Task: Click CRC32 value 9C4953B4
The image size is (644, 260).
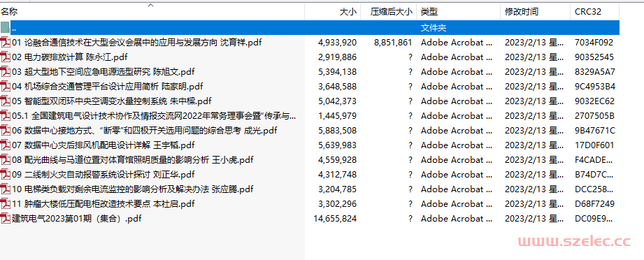Action: pyautogui.click(x=595, y=87)
